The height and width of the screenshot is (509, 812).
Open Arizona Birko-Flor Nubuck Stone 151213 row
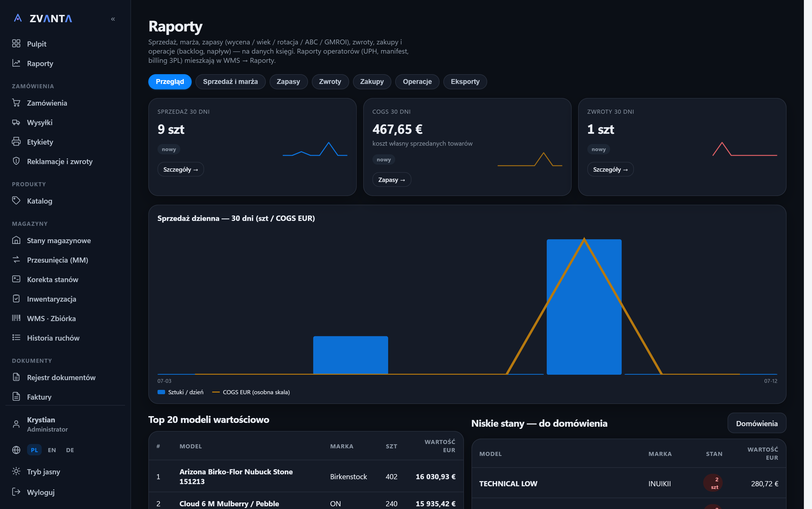306,476
